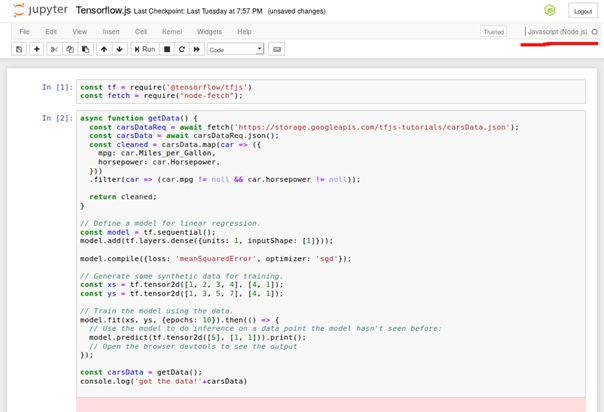
Task: Open the File menu
Action: click(24, 32)
